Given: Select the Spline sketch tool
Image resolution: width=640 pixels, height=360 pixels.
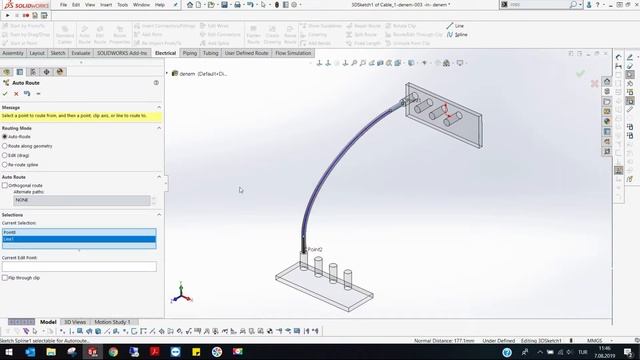Looking at the screenshot, I should 457,35.
